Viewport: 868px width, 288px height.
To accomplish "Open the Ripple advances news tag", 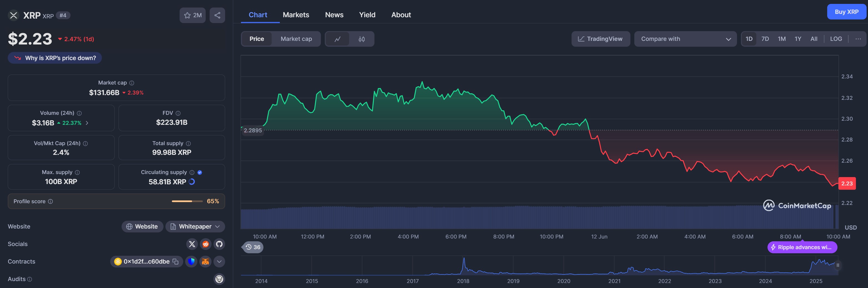I will pos(802,247).
